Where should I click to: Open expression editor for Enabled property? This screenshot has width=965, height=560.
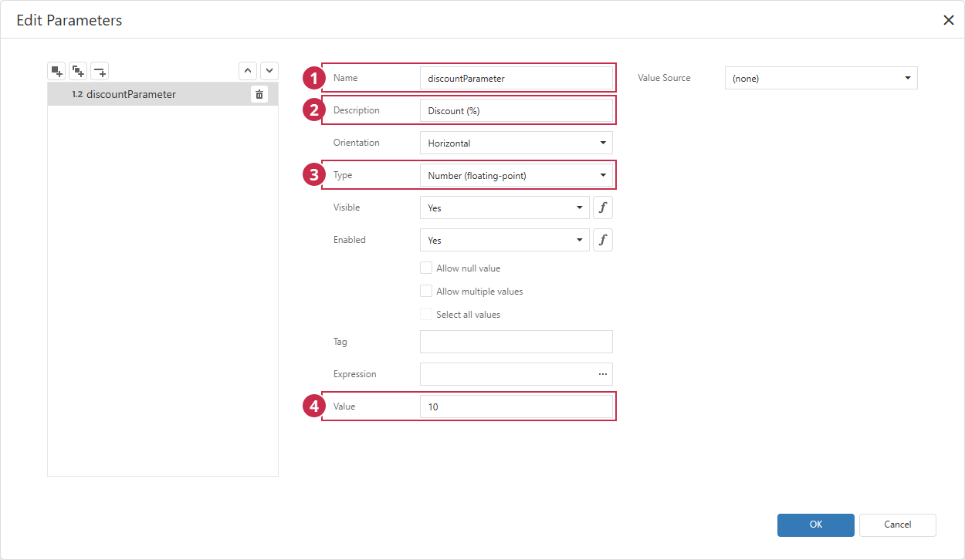[603, 240]
